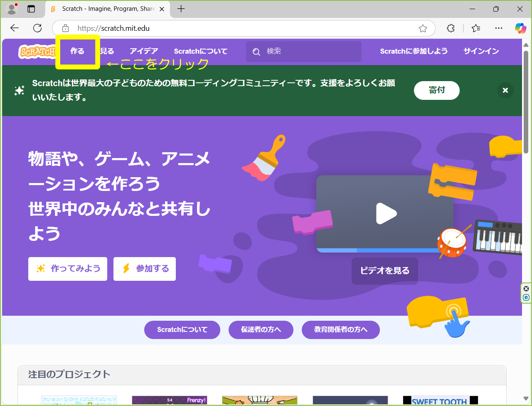Screen dimensions: 532x406
Task: Open the browser profile avatar icon
Action: (x=12, y=9)
